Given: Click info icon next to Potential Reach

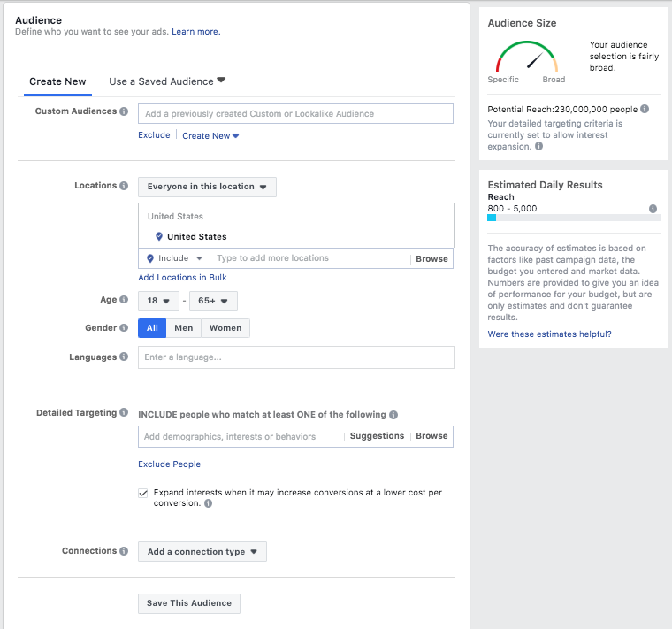Looking at the screenshot, I should pos(645,109).
